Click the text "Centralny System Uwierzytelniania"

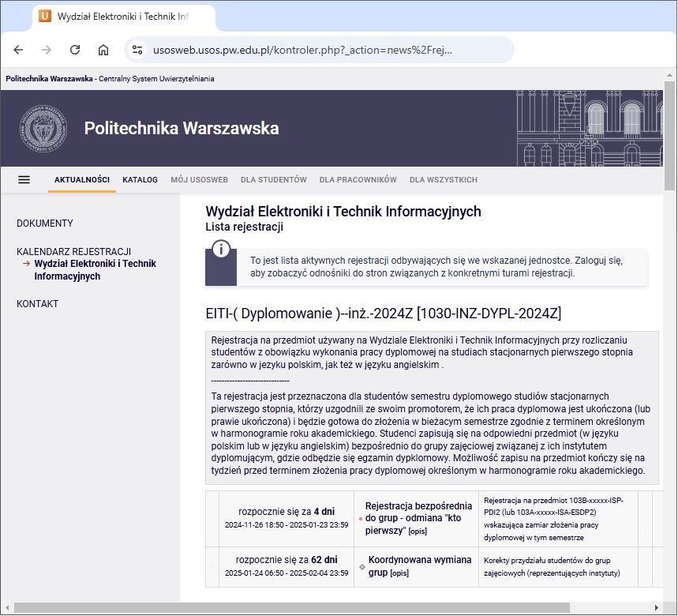(156, 79)
